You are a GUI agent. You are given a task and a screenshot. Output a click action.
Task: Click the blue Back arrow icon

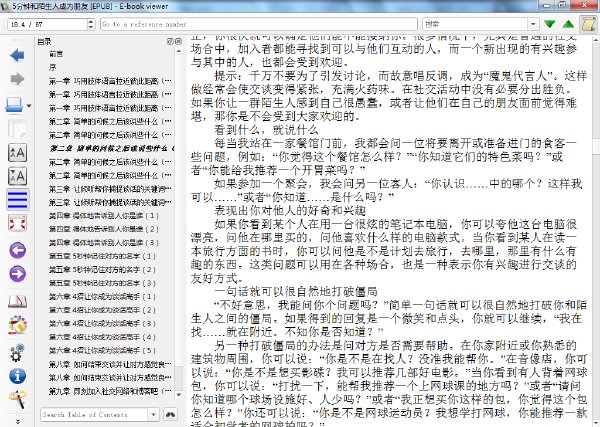[17, 55]
